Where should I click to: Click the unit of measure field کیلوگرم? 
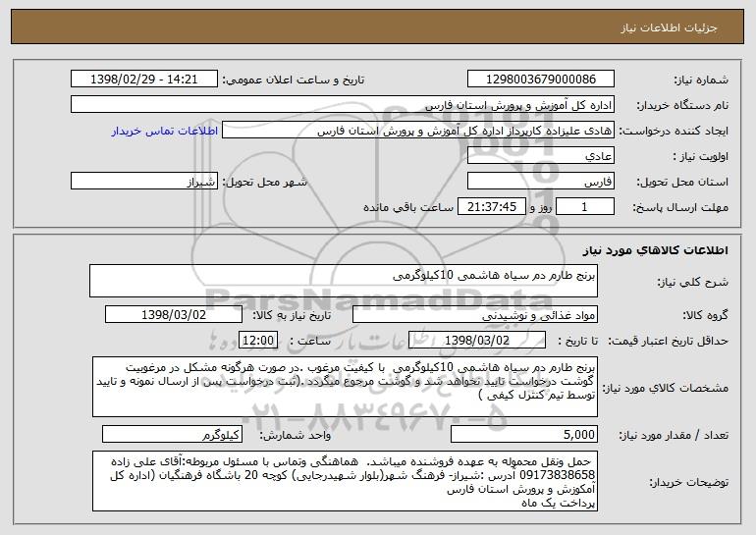(172, 434)
